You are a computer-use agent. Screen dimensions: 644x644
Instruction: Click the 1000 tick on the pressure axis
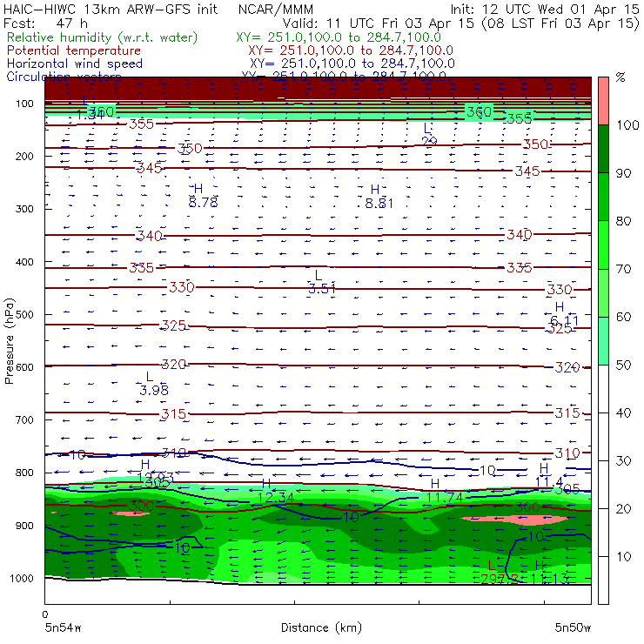point(22,578)
